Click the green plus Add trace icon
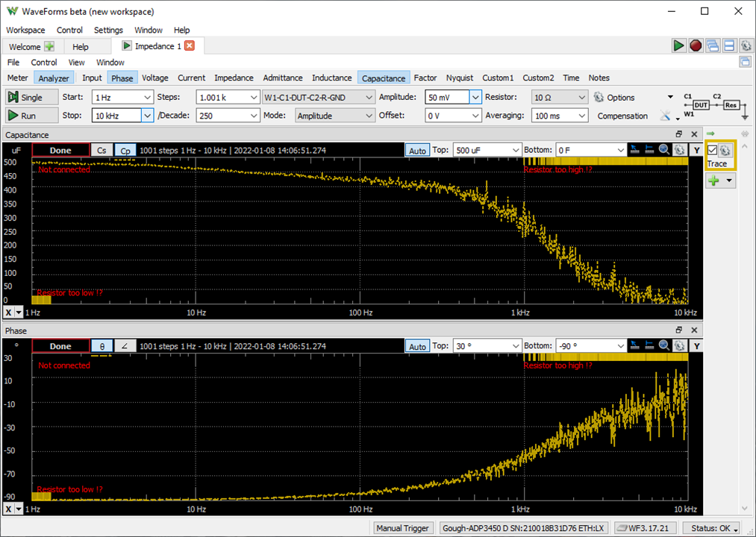 tap(714, 180)
